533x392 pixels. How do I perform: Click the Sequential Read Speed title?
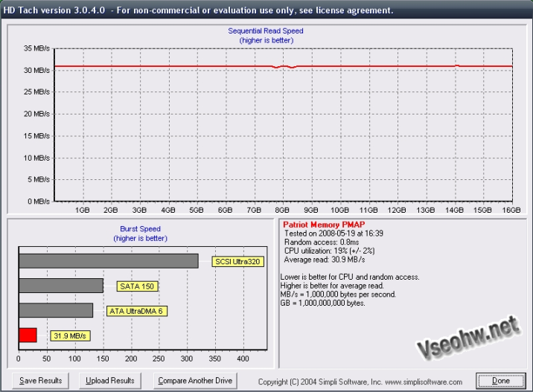(x=266, y=31)
